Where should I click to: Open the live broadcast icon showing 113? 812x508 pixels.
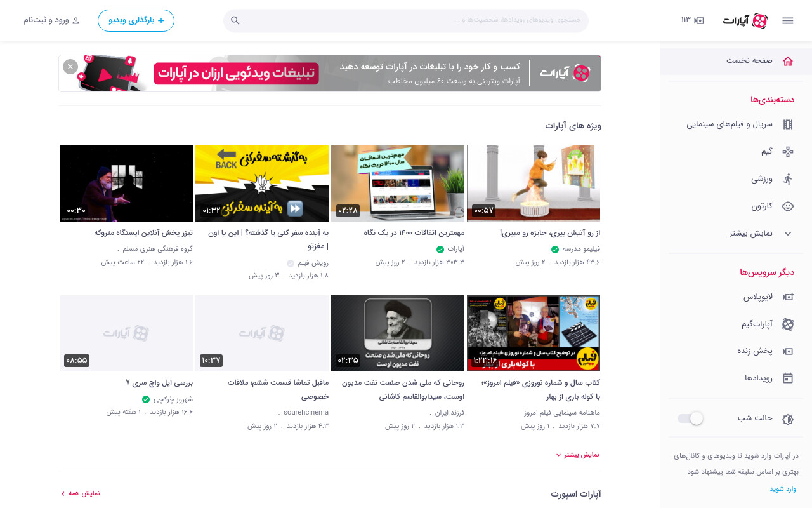693,20
